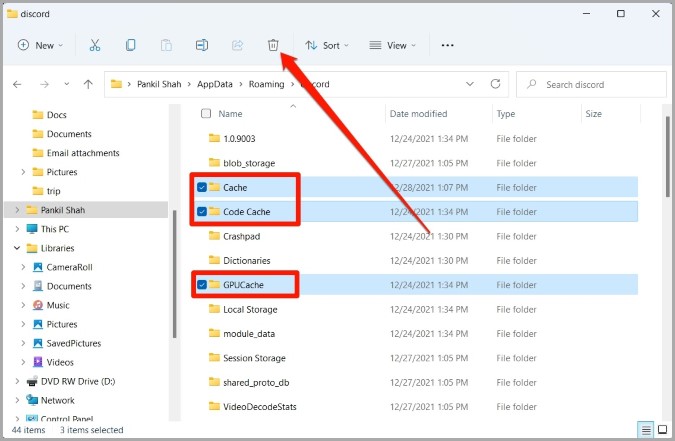675x441 pixels.
Task: Expand the Pictures quick access folder
Action: point(23,172)
